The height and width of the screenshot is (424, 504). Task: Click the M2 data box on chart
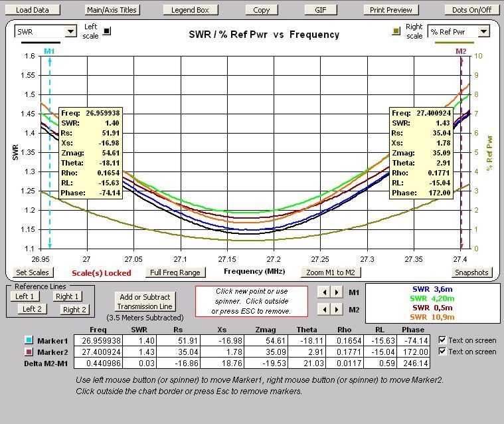coord(421,153)
